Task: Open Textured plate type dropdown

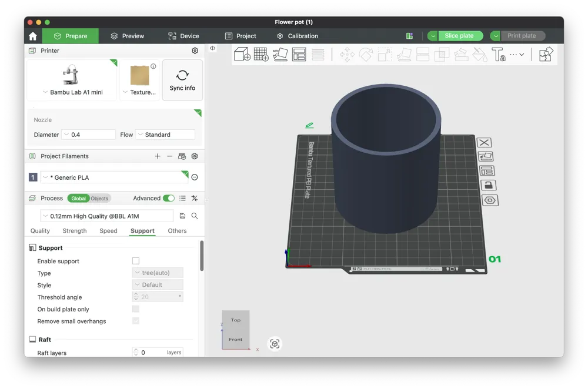Action: (139, 92)
